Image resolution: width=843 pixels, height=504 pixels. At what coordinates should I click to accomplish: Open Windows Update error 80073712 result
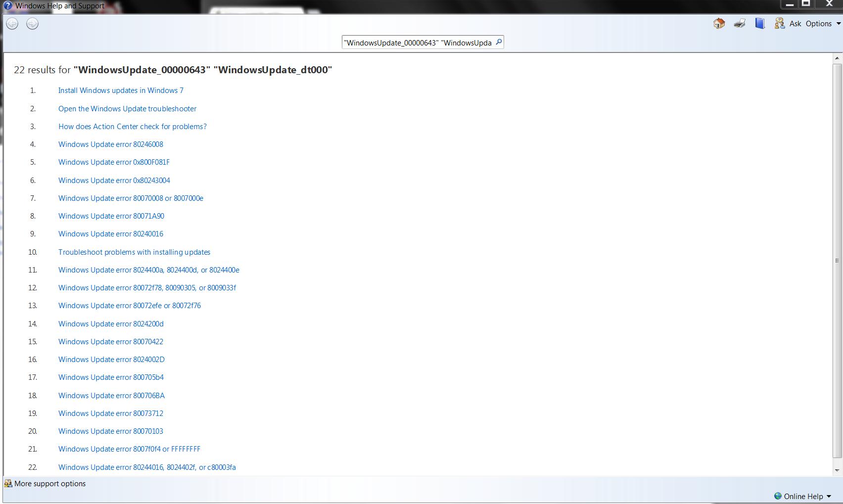(x=111, y=413)
